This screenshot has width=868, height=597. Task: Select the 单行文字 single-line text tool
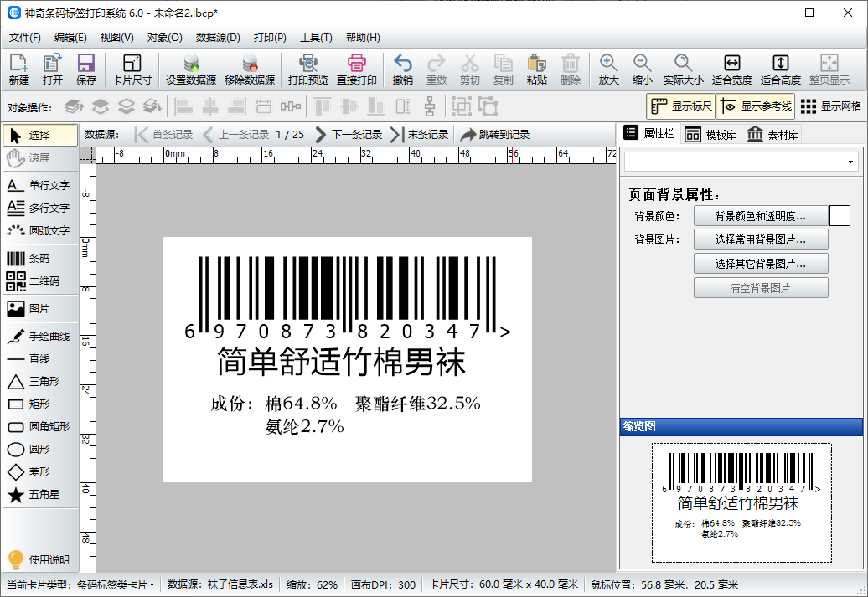(x=39, y=185)
